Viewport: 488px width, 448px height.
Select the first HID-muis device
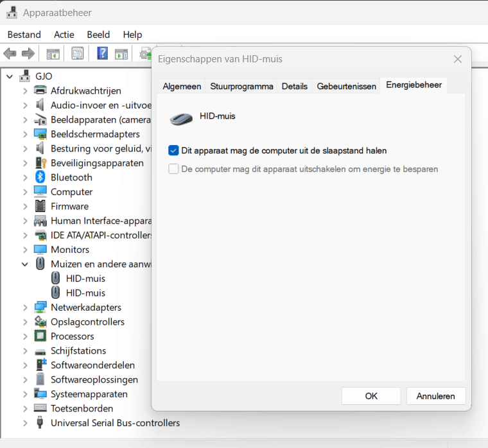tap(85, 278)
